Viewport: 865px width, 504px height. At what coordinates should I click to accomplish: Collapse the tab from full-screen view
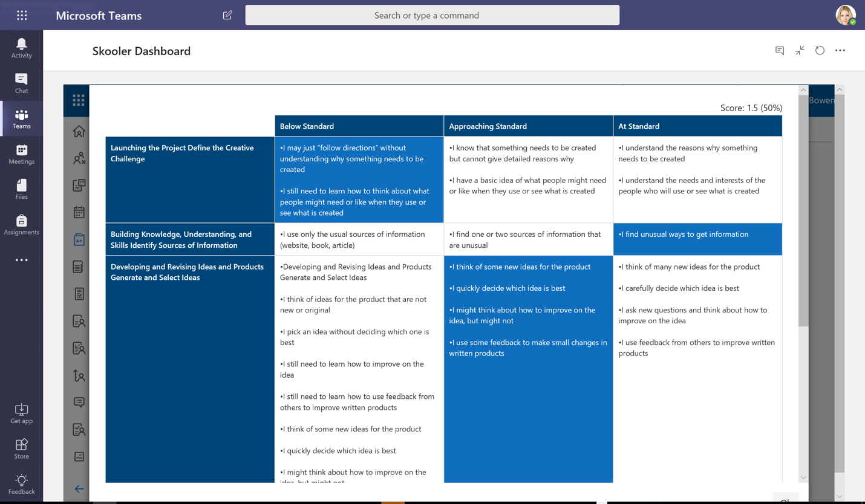[x=800, y=51]
